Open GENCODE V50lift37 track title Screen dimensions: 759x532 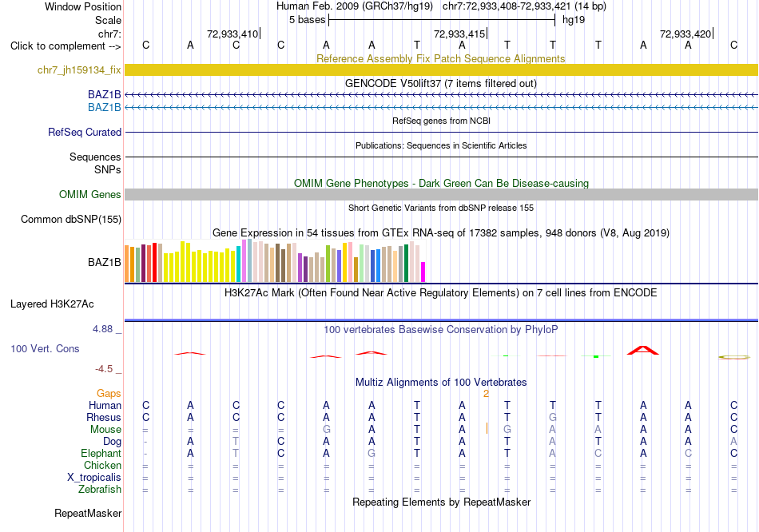(x=441, y=83)
